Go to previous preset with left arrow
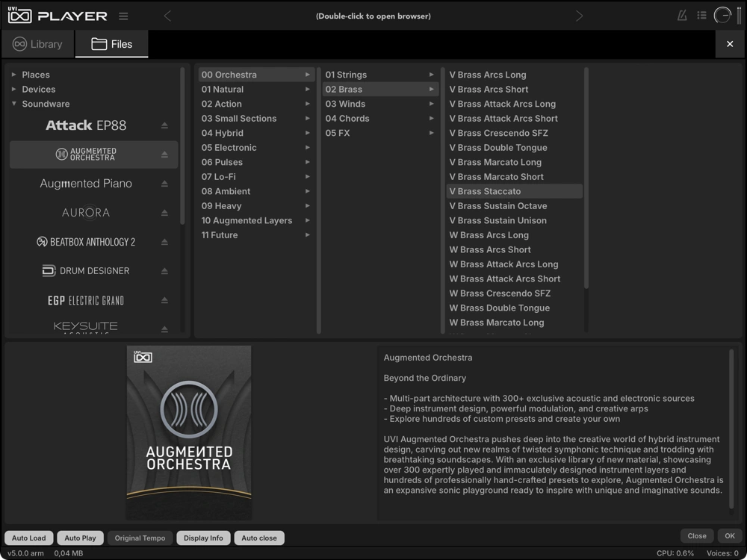The image size is (747, 560). pyautogui.click(x=167, y=16)
